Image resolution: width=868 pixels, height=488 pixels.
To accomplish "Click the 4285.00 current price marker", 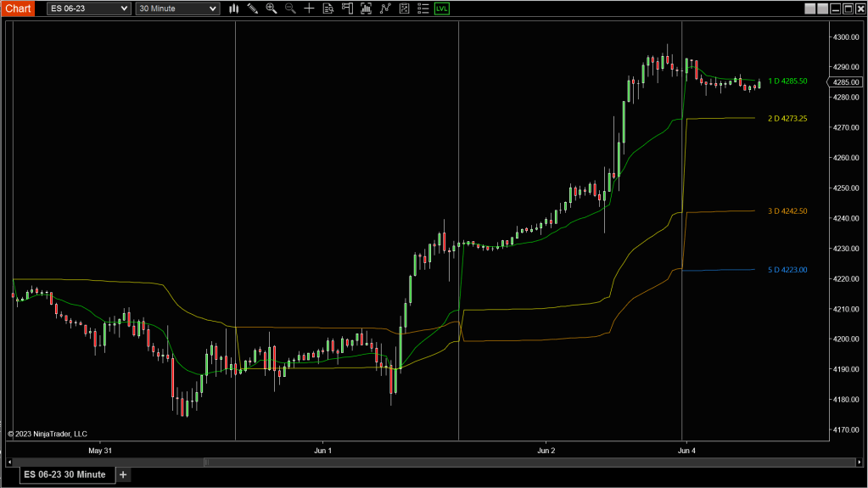I will (x=848, y=82).
